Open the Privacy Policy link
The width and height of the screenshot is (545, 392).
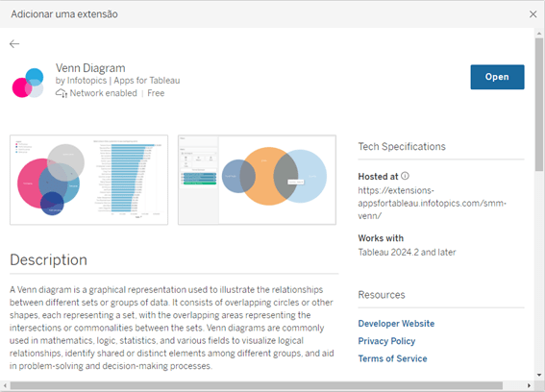click(x=386, y=341)
